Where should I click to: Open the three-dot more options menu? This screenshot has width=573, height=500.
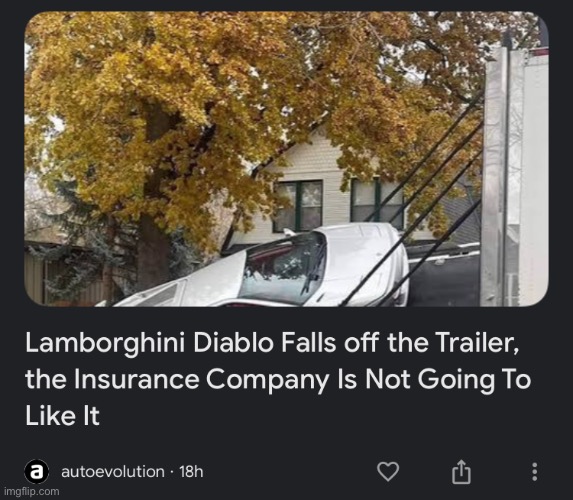coord(534,472)
